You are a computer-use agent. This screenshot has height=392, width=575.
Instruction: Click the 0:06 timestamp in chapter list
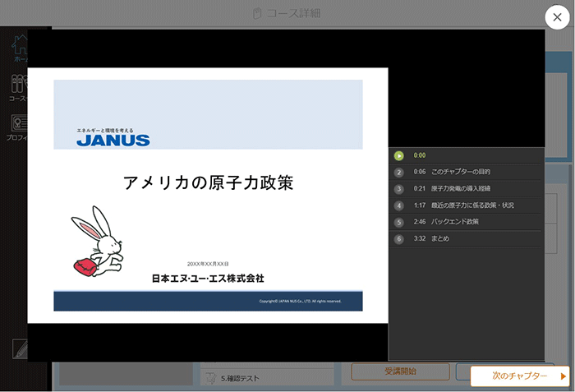click(x=420, y=172)
